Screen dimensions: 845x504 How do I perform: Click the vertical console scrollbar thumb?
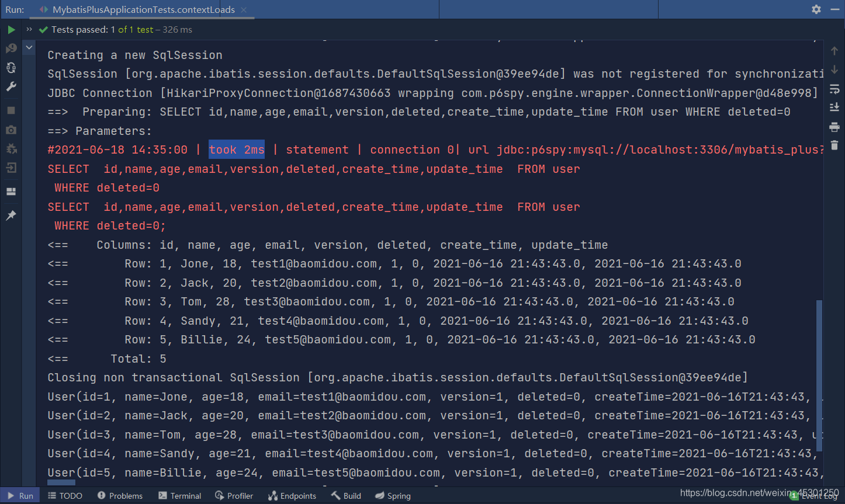tap(819, 376)
